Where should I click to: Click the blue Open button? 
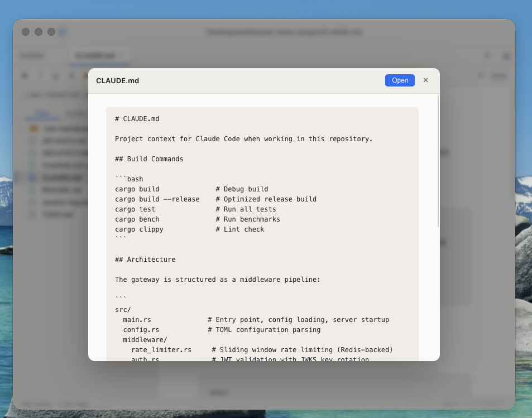point(400,80)
